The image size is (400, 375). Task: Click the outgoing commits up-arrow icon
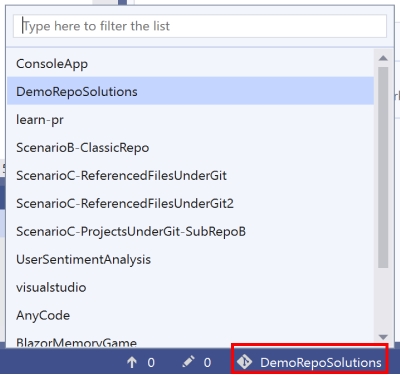coord(132,362)
